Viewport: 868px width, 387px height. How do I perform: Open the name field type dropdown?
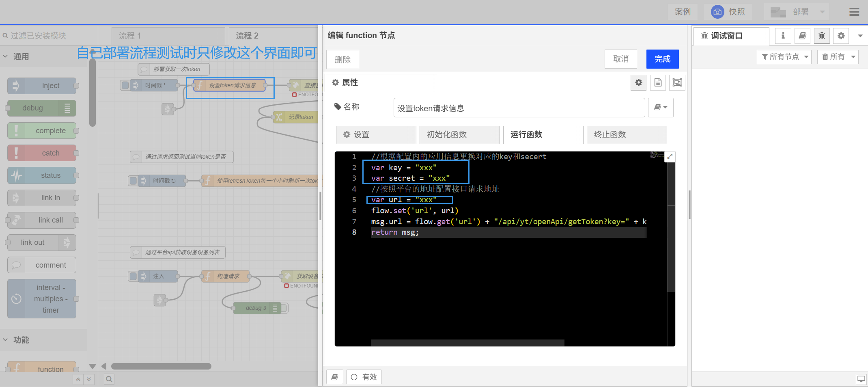click(661, 108)
